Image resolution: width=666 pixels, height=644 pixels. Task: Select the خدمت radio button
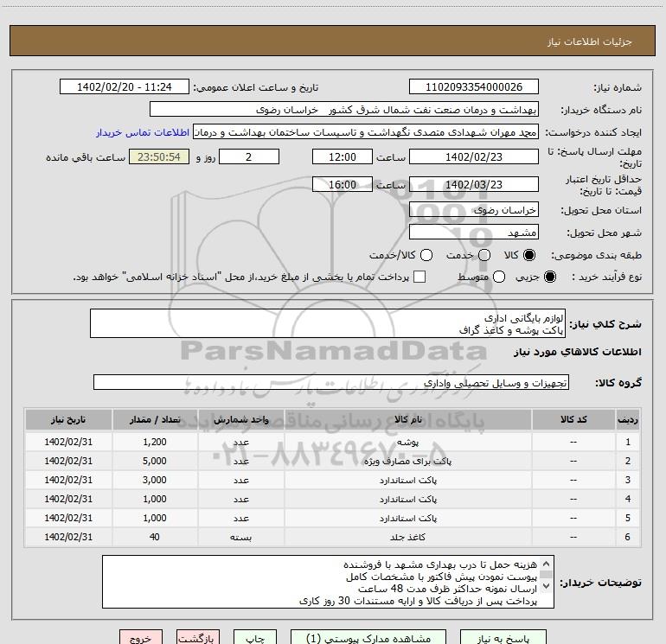(x=484, y=255)
